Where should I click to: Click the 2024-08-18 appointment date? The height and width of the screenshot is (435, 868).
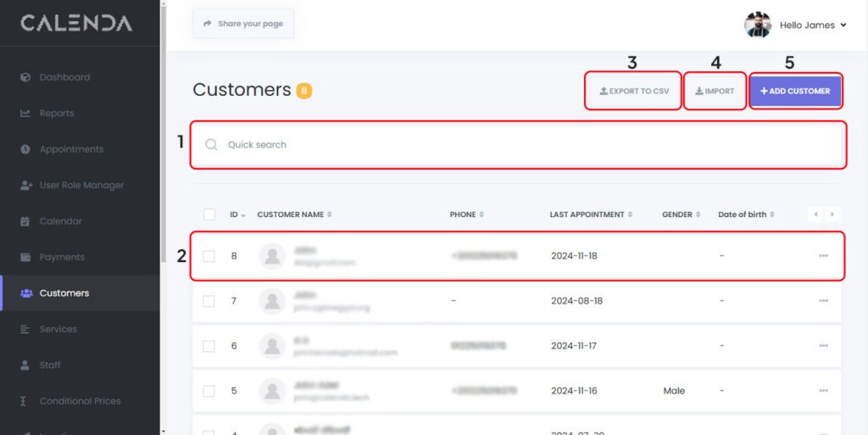[x=576, y=301]
